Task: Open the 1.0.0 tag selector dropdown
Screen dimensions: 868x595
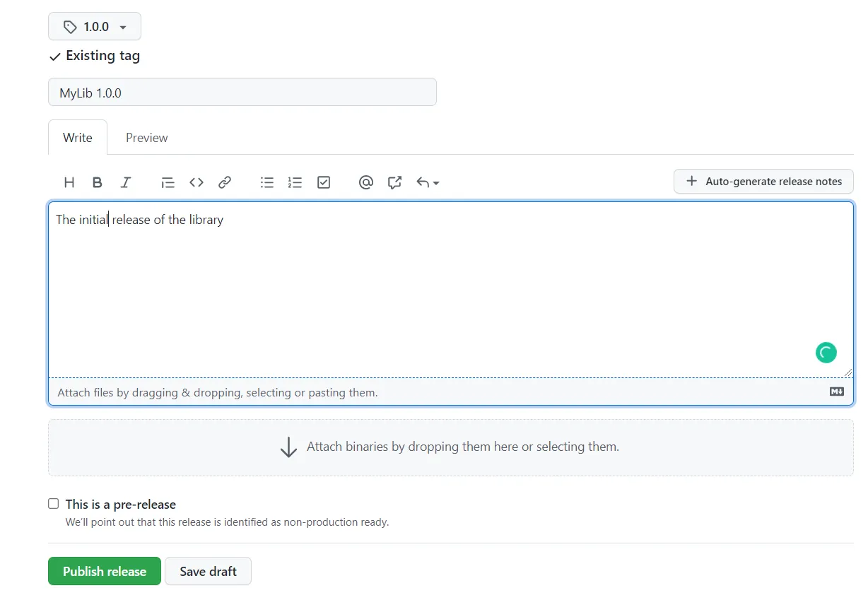Action: pyautogui.click(x=95, y=27)
